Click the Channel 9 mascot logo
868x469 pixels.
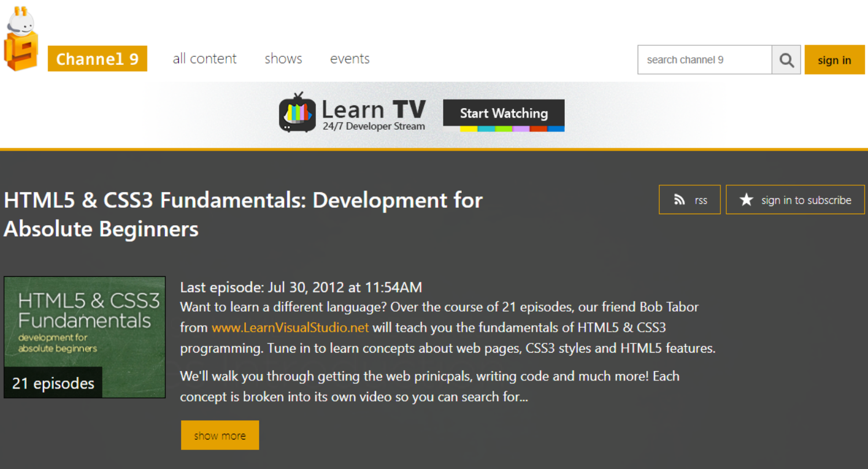point(21,39)
